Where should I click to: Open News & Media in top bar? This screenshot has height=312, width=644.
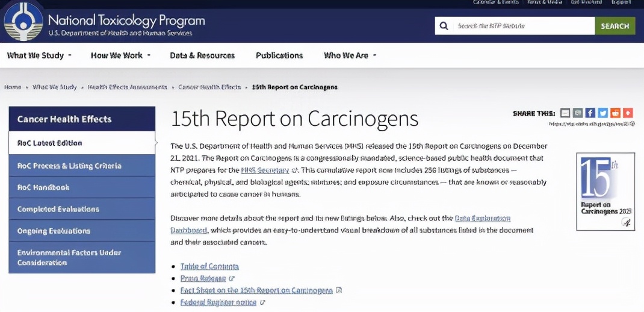[x=545, y=2]
